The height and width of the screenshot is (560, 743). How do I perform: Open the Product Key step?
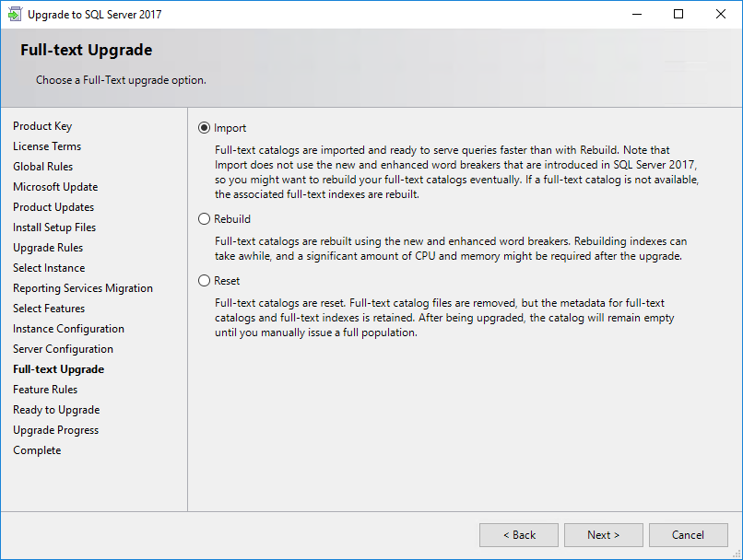click(42, 126)
